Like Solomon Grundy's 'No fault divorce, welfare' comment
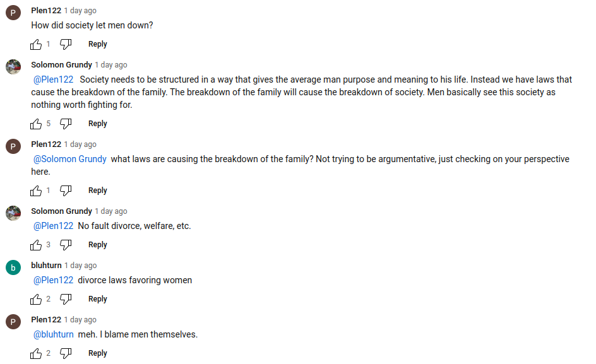 (36, 245)
